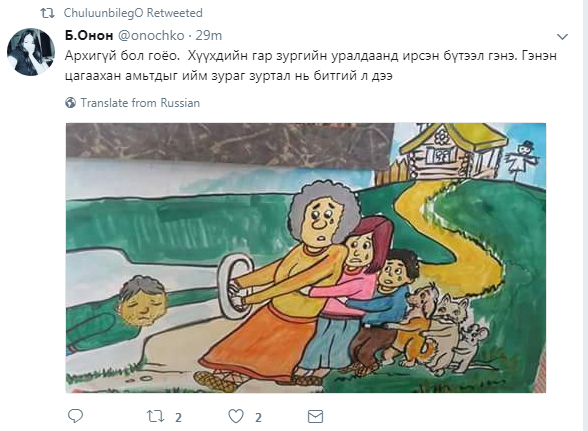The width and height of the screenshot is (588, 431).
Task: Like the tweet with the heart icon
Action: [x=236, y=416]
